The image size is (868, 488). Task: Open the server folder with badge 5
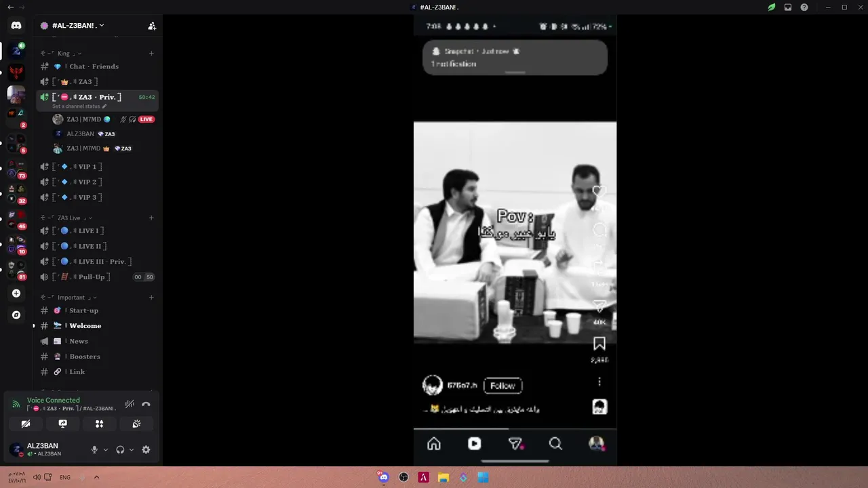(16, 144)
